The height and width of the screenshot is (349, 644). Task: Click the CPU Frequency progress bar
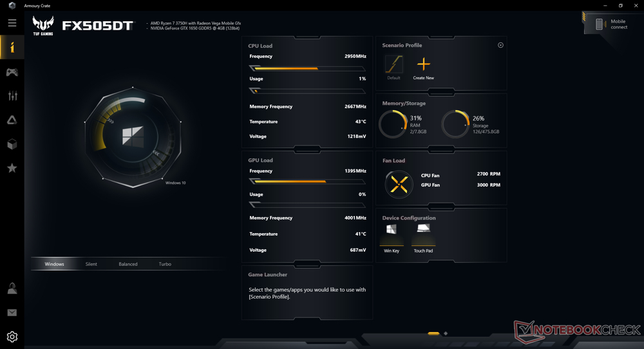point(307,68)
